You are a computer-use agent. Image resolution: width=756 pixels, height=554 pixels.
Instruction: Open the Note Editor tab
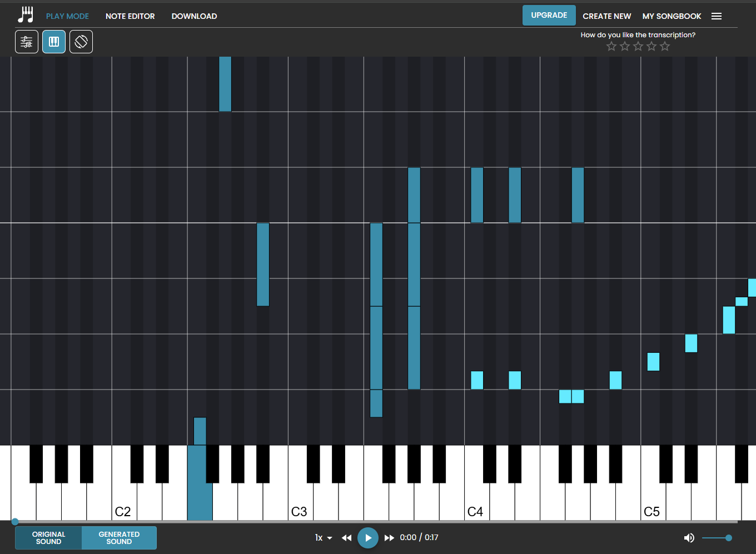pos(130,16)
